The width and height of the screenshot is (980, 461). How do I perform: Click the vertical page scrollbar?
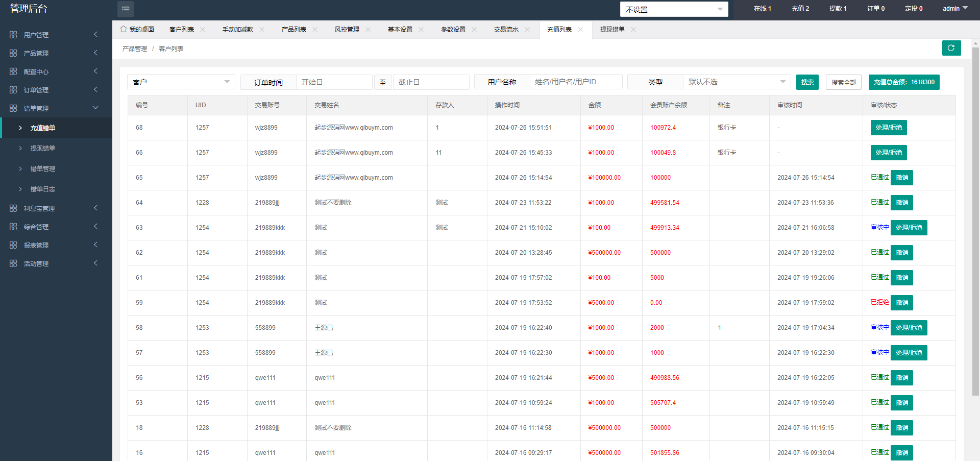[x=975, y=220]
